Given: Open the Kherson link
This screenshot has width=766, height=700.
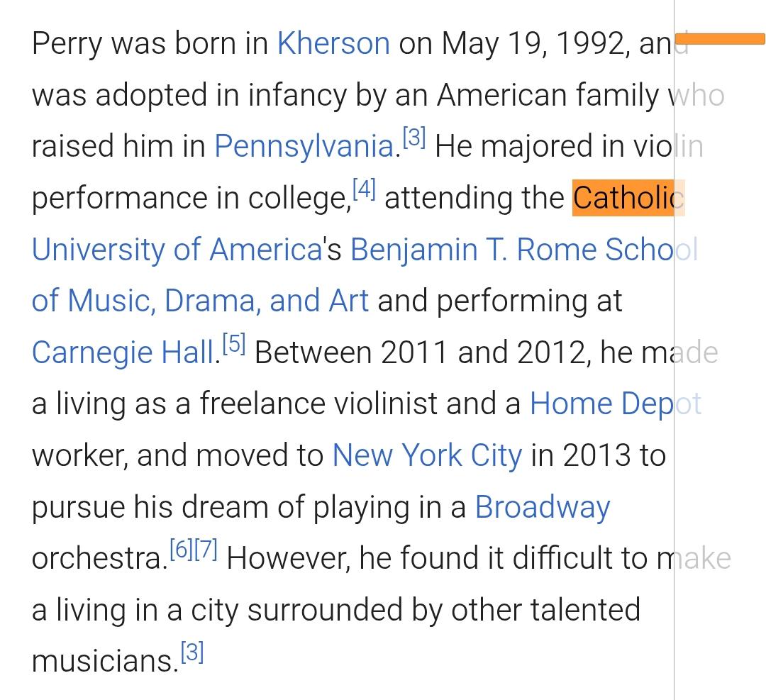Looking at the screenshot, I should tap(333, 44).
